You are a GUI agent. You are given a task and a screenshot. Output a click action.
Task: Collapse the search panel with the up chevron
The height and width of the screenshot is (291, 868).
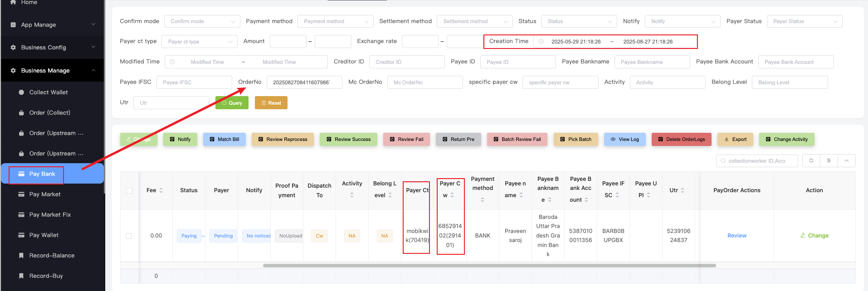point(846,161)
